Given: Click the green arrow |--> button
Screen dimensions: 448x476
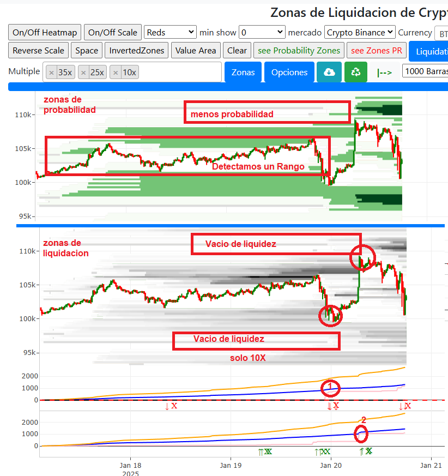Looking at the screenshot, I should [x=384, y=72].
